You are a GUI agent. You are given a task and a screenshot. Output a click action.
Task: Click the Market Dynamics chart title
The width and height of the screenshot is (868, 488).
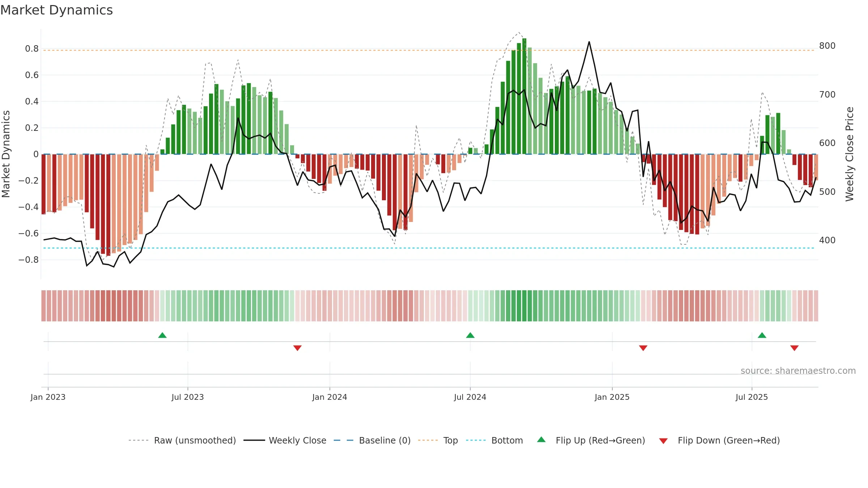(56, 10)
